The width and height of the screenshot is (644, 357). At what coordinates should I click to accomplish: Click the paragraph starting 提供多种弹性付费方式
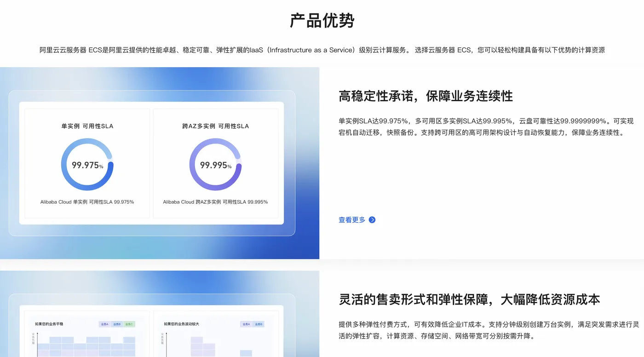pyautogui.click(x=489, y=330)
